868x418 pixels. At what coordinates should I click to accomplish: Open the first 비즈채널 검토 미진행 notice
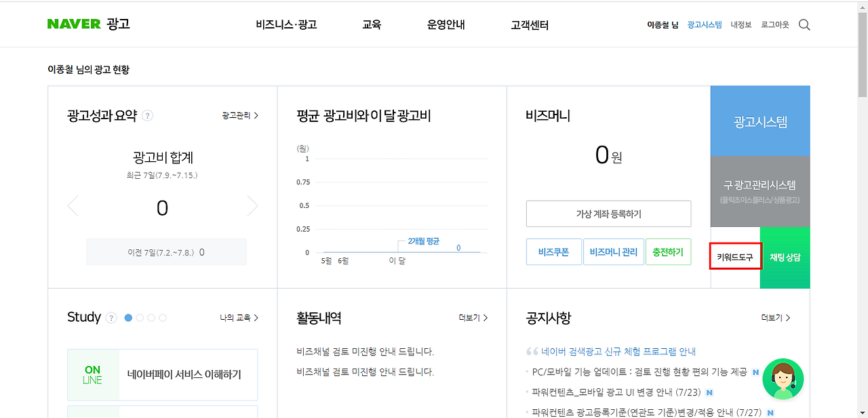(365, 352)
